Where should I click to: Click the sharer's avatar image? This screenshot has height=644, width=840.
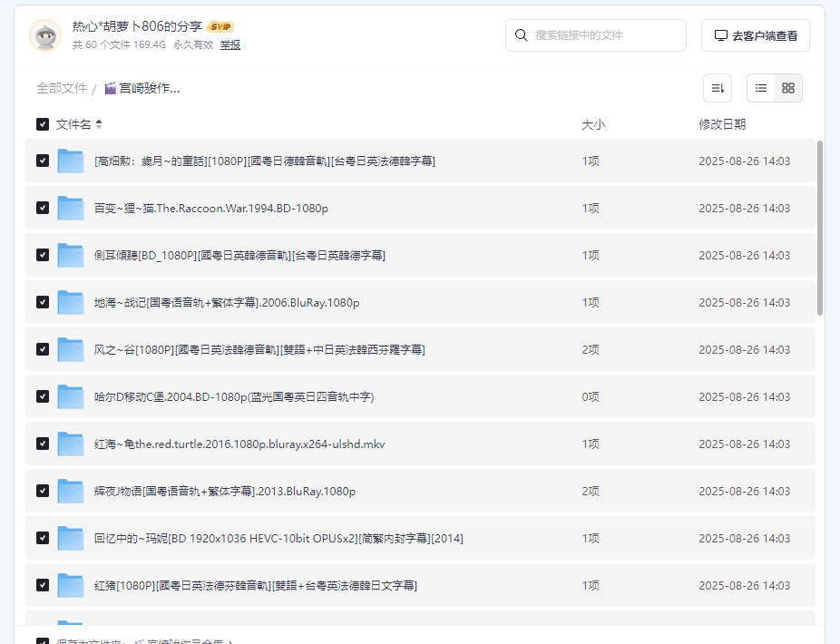point(45,35)
